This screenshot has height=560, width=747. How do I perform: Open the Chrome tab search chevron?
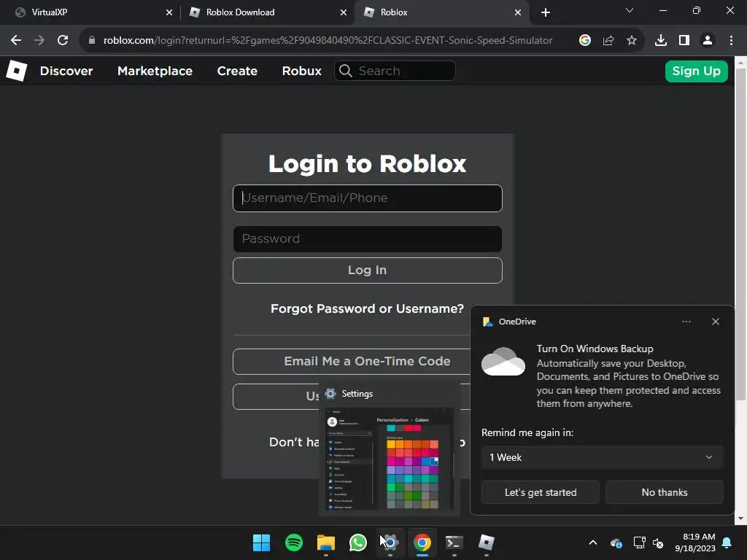coord(630,10)
